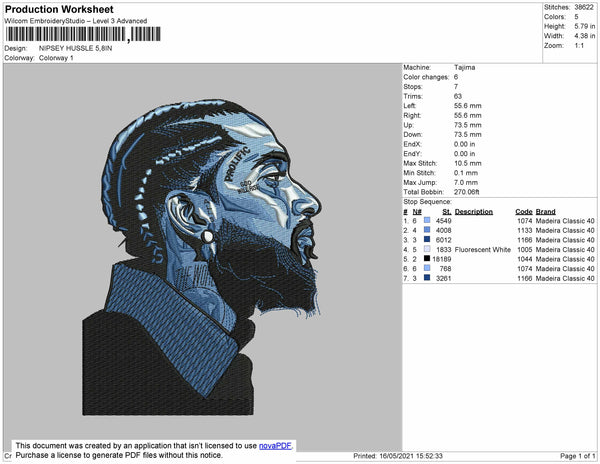Select the white swatch beside Fluorescent White
600x464 pixels.
click(x=427, y=249)
